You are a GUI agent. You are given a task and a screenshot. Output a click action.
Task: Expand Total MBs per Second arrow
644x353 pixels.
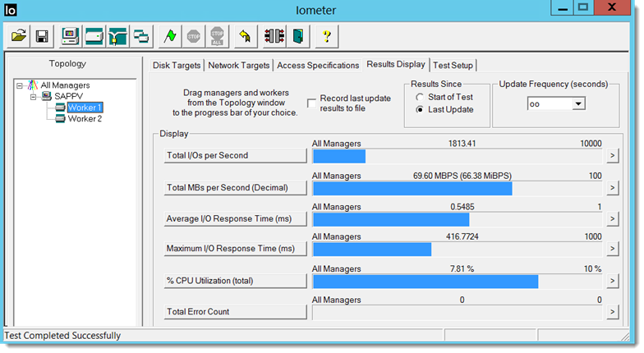(613, 187)
